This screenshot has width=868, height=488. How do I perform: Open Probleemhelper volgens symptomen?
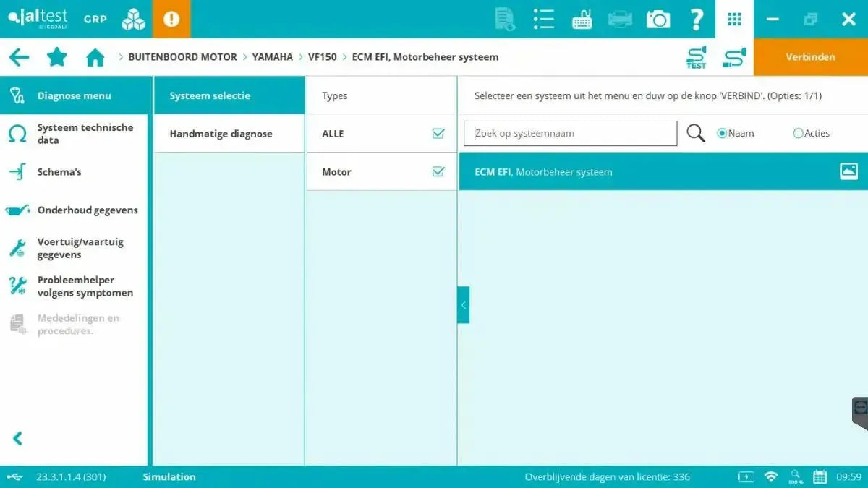pos(85,286)
